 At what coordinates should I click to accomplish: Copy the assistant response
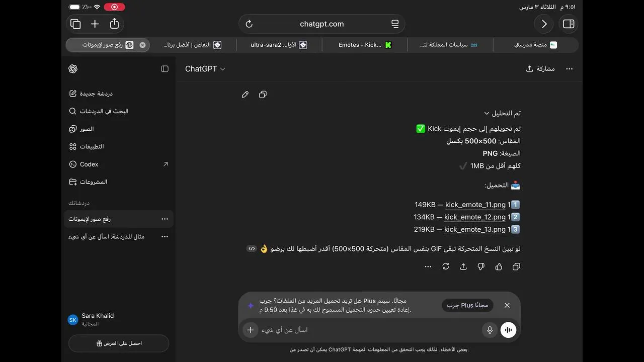tap(516, 266)
